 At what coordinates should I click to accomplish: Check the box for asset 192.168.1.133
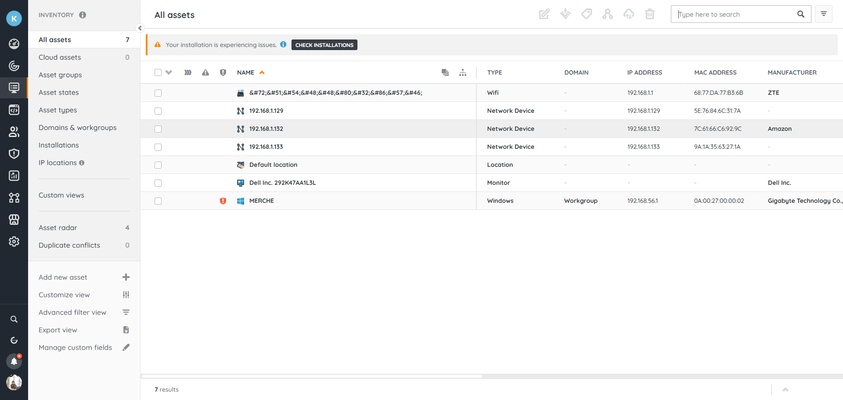pyautogui.click(x=158, y=147)
